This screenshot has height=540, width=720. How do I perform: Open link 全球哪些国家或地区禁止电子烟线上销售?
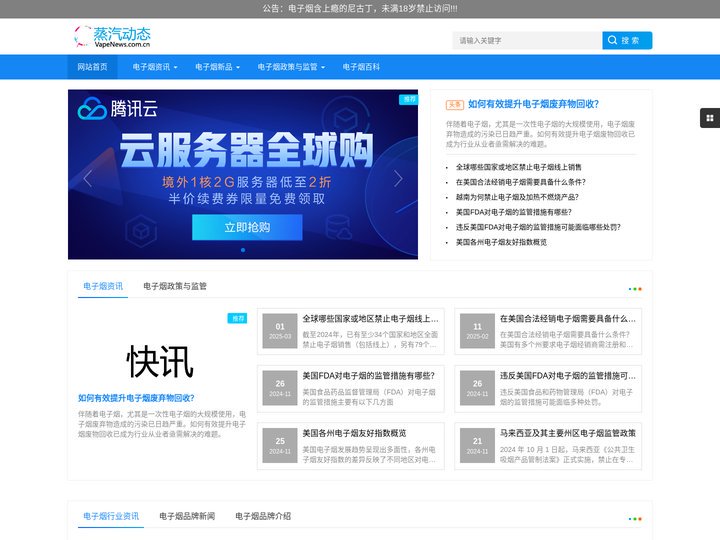[518, 167]
